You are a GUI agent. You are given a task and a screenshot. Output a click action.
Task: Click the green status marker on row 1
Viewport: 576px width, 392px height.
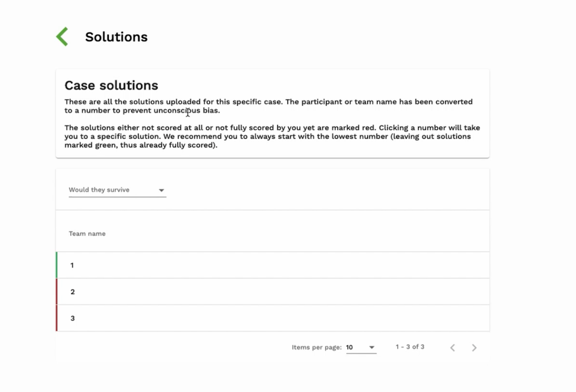[57, 265]
